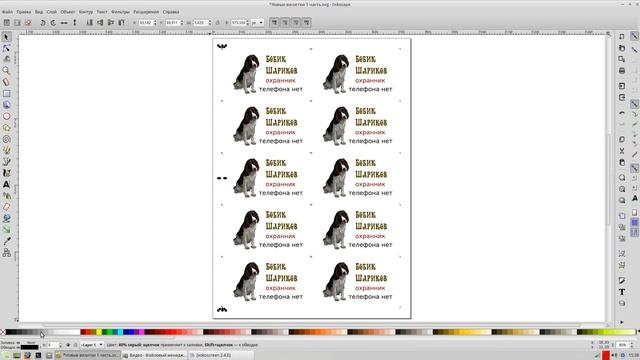The width and height of the screenshot is (640, 360).
Task: Click Select all objects toolbar icon
Action: (x=7, y=22)
